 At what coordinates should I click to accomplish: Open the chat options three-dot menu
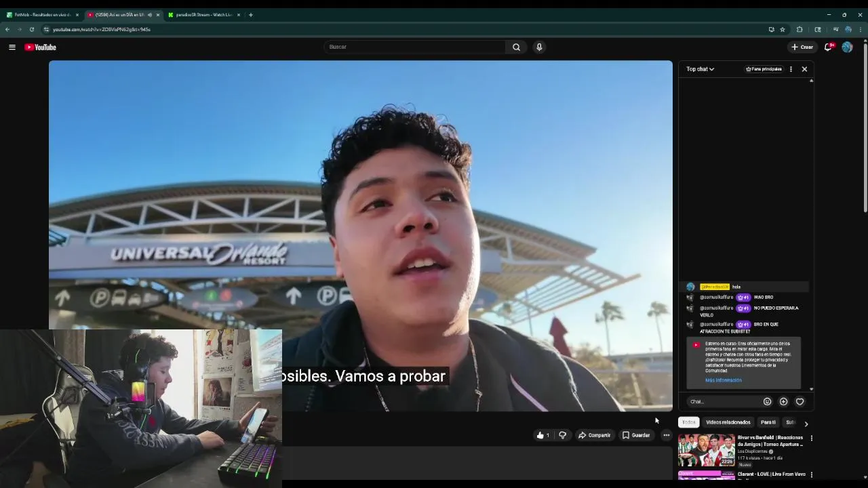[791, 68]
